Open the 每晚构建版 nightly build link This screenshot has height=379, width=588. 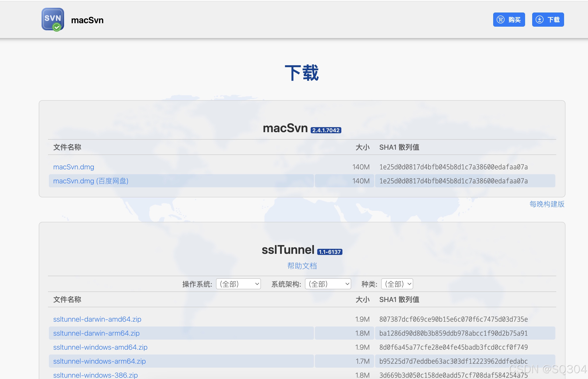pos(547,204)
